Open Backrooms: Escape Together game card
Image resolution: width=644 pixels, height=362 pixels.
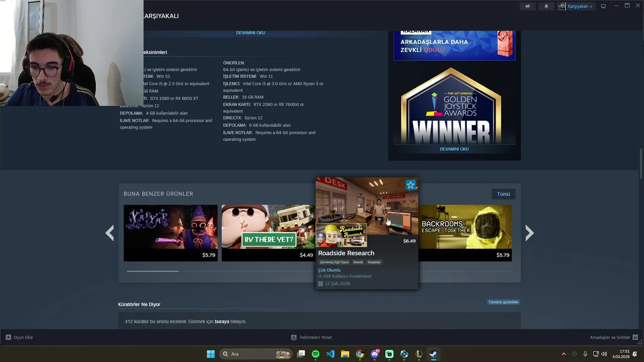pyautogui.click(x=465, y=233)
